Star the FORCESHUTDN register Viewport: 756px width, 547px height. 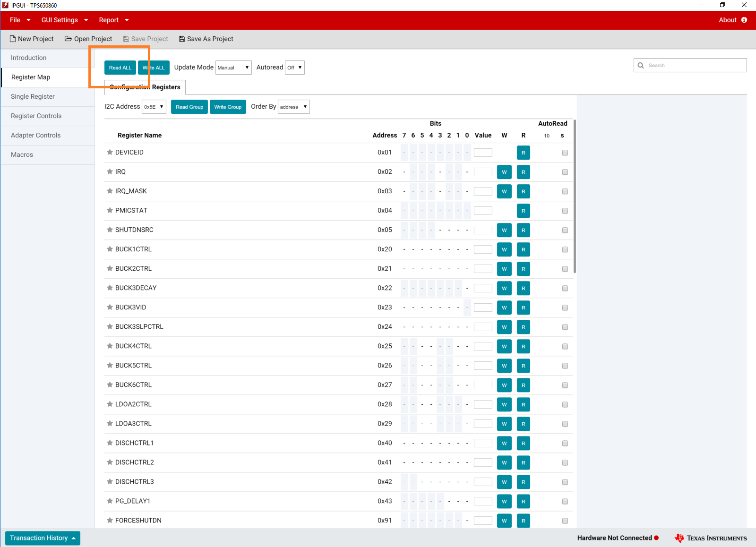point(110,520)
